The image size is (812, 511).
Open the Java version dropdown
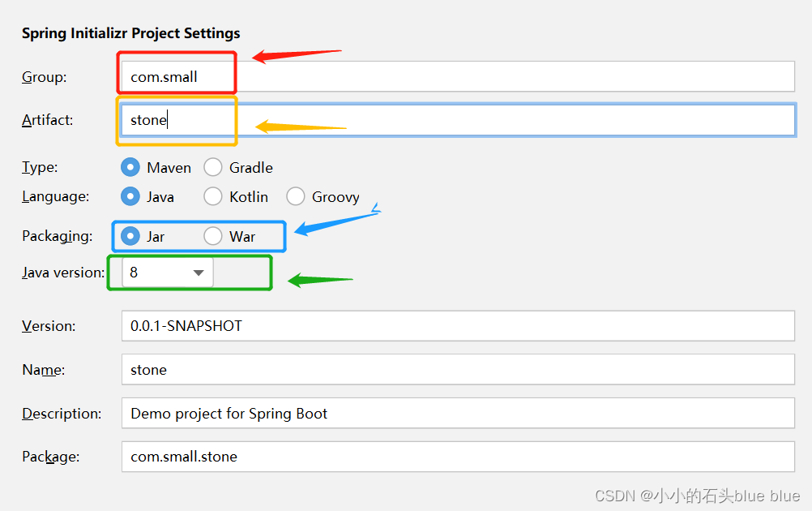tap(168, 273)
